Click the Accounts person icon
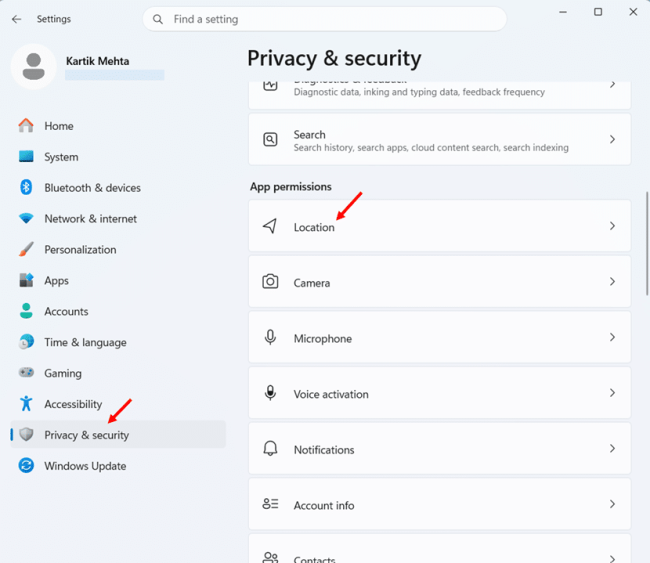650x563 pixels. coord(26,311)
